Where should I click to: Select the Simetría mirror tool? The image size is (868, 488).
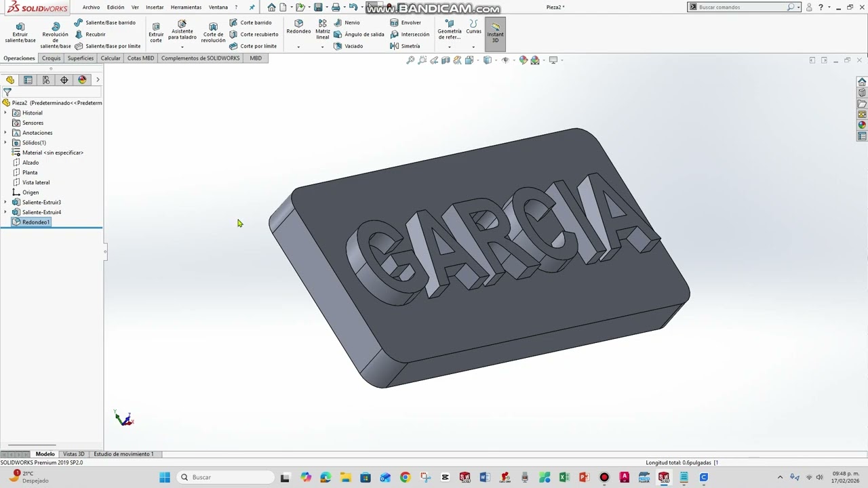405,46
